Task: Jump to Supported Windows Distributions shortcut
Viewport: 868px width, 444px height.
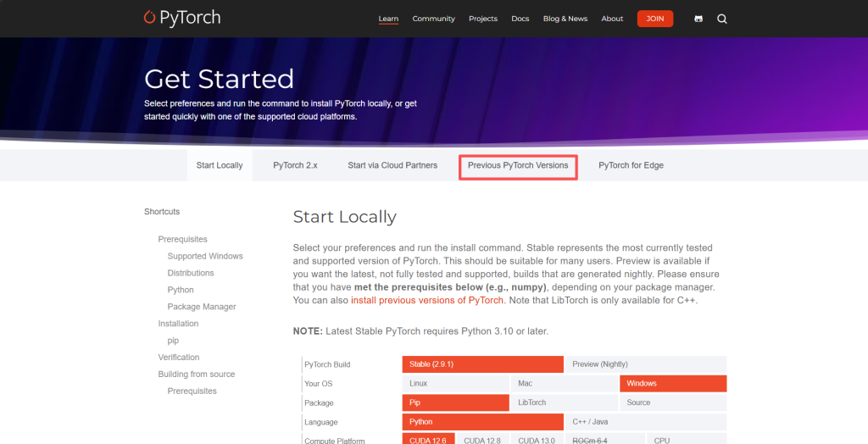Action: pos(204,256)
